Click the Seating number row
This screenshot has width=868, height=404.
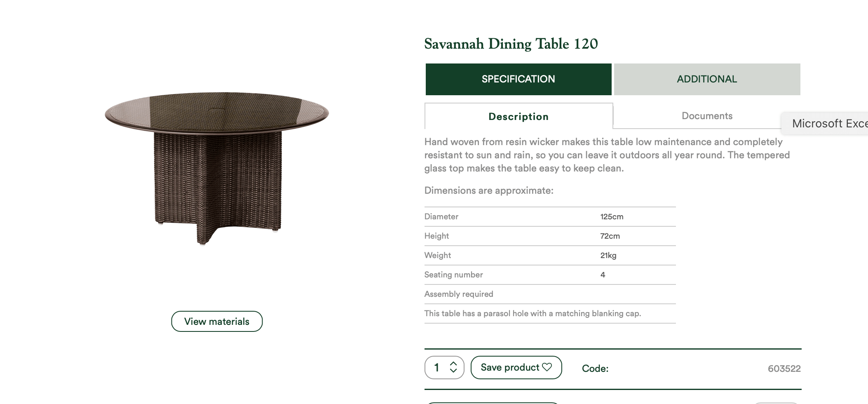point(550,275)
